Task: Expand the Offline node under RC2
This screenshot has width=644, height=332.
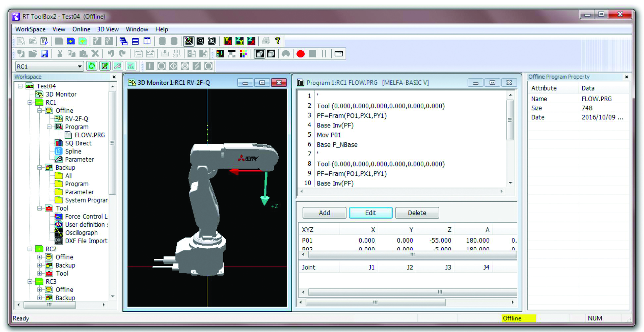Action: [40, 257]
